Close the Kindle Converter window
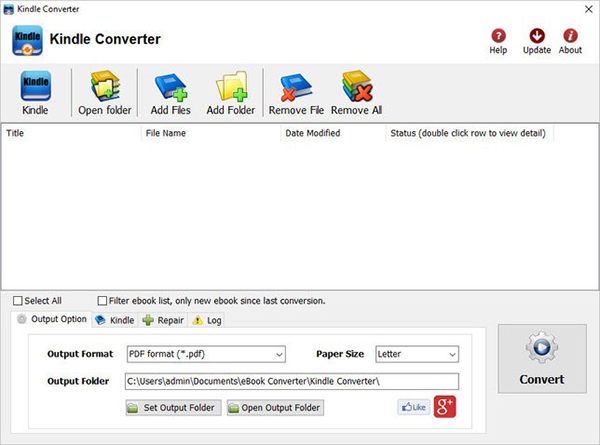This screenshot has height=445, width=600. pyautogui.click(x=589, y=9)
